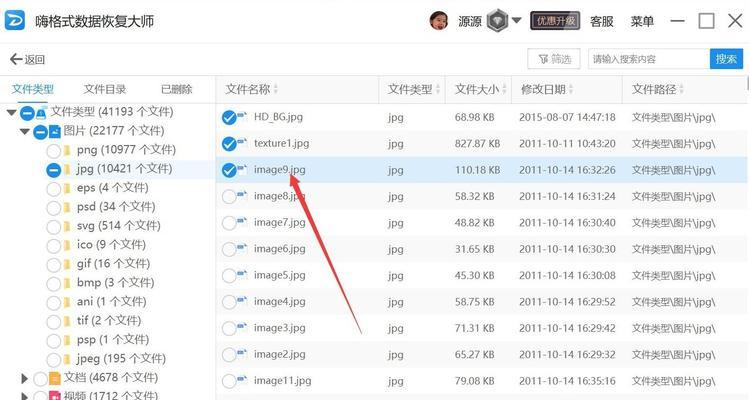Select the image4.jpg file name

279,302
